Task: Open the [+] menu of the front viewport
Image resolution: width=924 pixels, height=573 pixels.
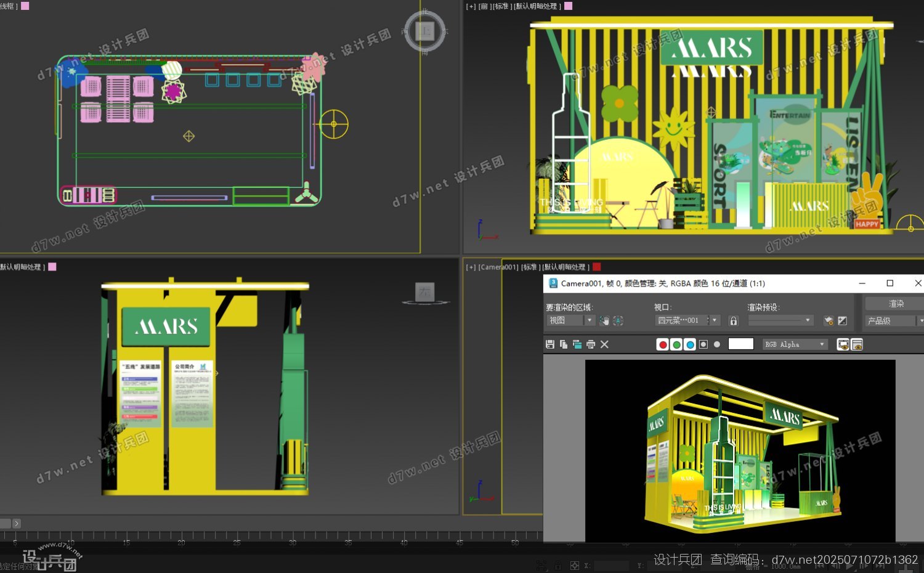Action: click(x=471, y=6)
